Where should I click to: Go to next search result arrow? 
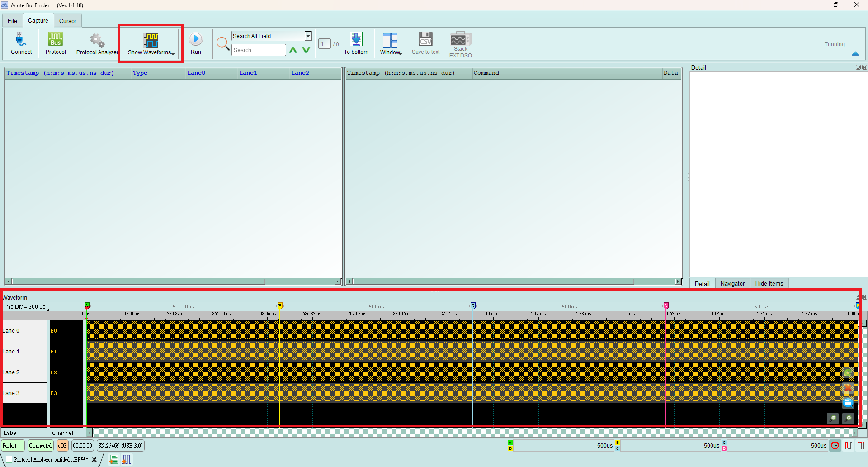tap(307, 50)
